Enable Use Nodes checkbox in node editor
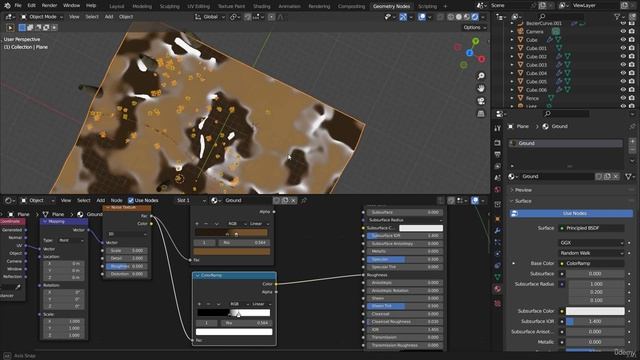This screenshot has height=360, width=640. coord(131,200)
